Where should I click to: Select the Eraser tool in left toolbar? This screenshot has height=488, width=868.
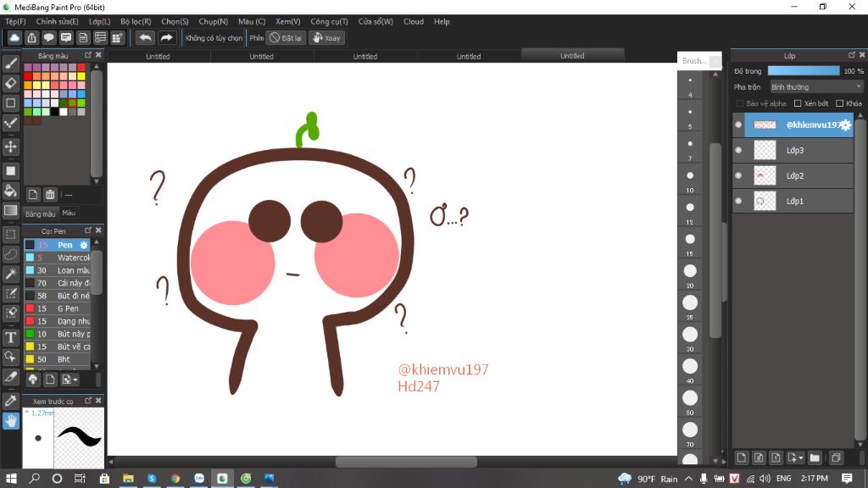pos(11,83)
